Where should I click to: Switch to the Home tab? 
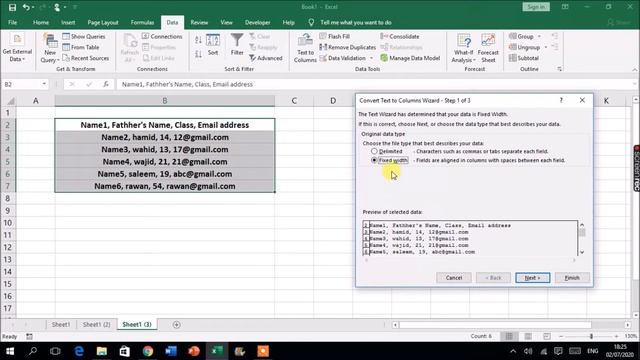coord(40,22)
